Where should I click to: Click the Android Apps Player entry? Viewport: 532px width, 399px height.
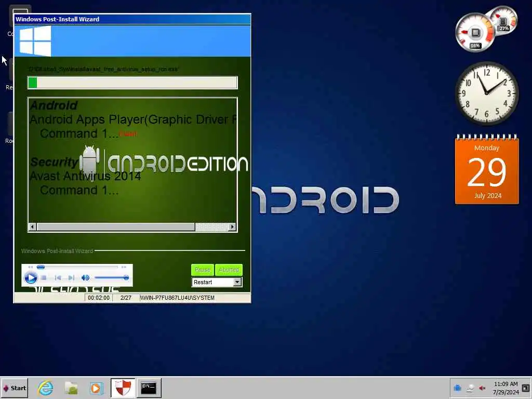click(x=133, y=119)
